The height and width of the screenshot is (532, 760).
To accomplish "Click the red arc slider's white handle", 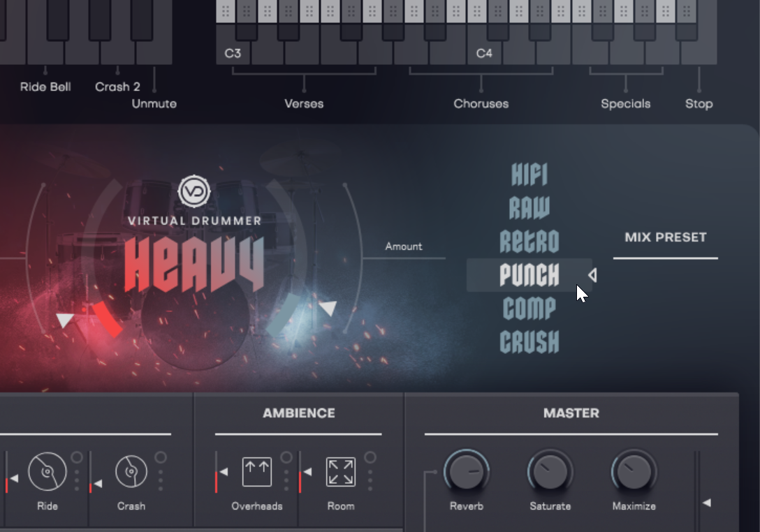I will [x=65, y=320].
